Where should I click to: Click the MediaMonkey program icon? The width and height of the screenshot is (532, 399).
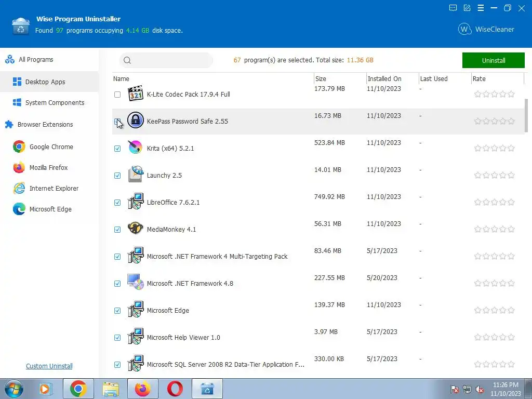(136, 228)
